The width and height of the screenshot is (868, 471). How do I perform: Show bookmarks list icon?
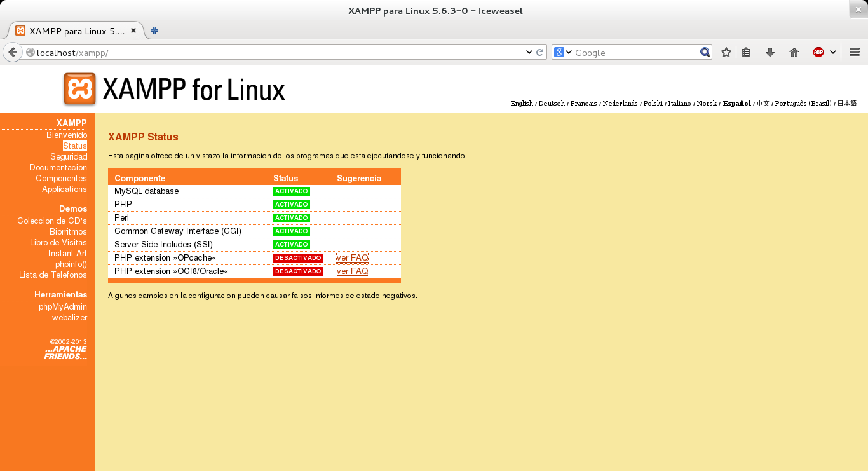[746, 52]
